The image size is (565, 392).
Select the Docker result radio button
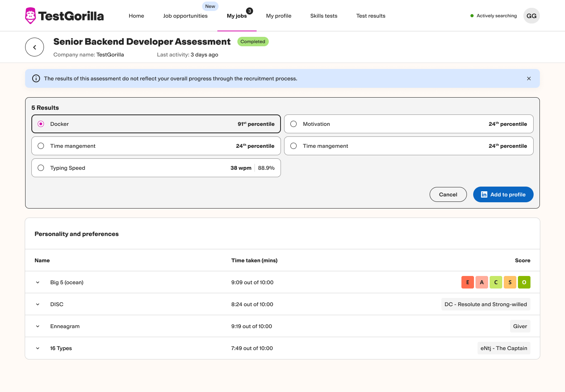[41, 124]
